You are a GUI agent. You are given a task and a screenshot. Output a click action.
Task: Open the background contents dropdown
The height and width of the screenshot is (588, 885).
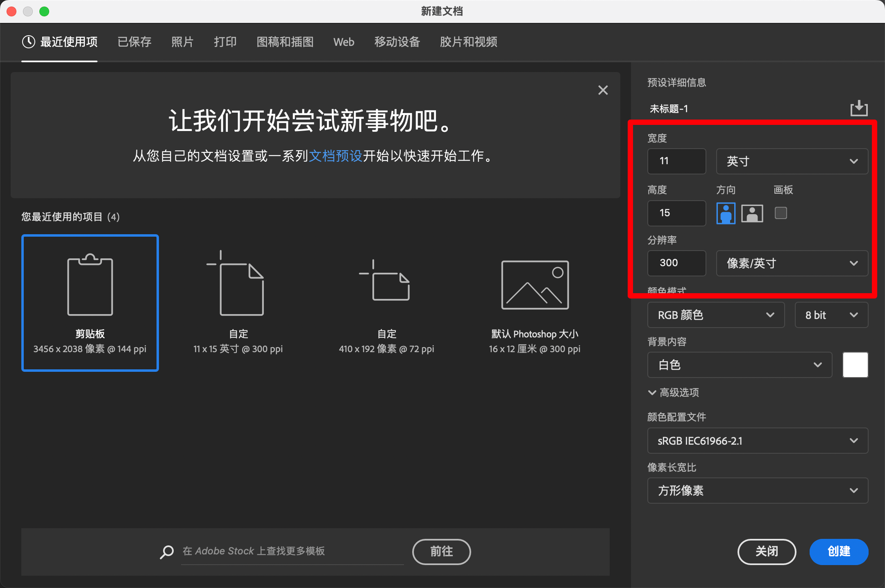click(740, 365)
